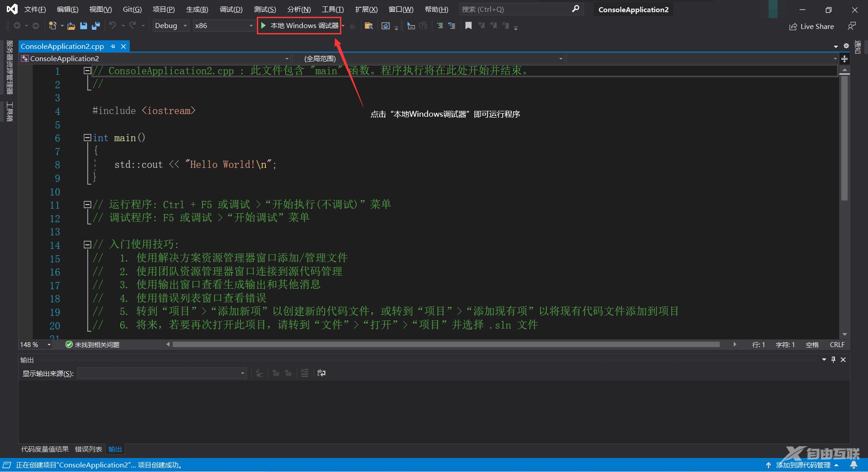The height and width of the screenshot is (472, 868).
Task: Click the undo arrow icon
Action: point(112,26)
